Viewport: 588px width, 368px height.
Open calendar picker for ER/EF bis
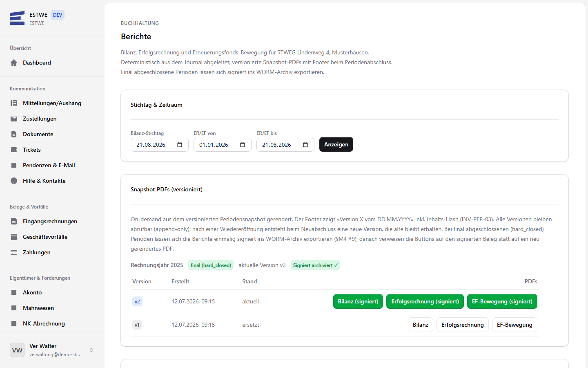tap(305, 145)
